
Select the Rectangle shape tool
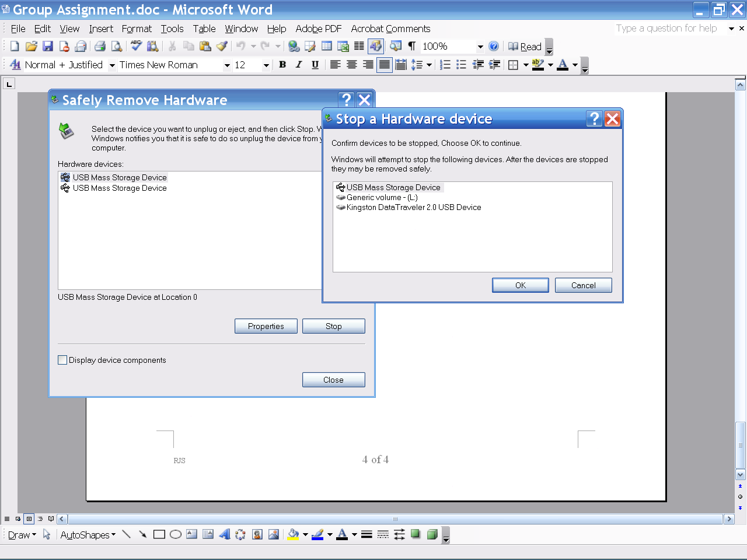159,534
